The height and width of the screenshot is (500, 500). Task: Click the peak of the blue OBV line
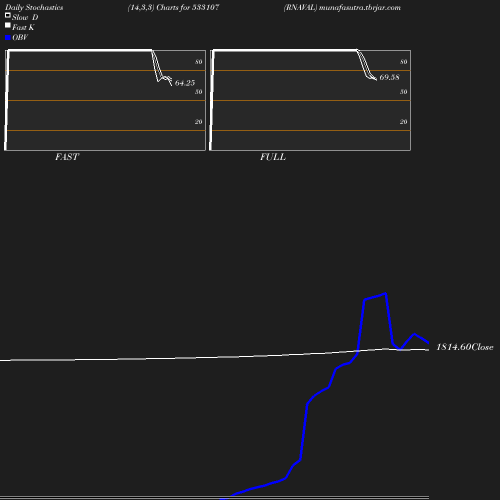(x=386, y=294)
